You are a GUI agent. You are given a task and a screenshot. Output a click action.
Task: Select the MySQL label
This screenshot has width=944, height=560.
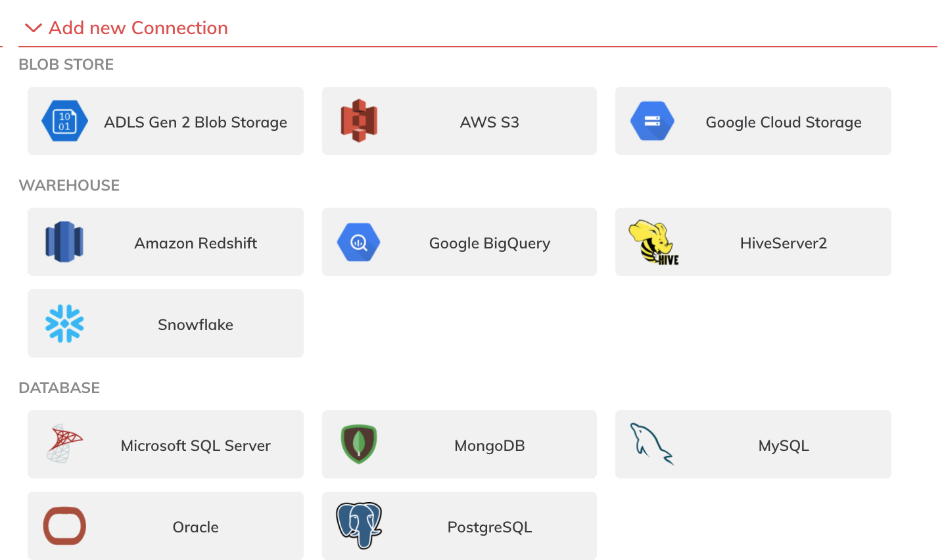[783, 446]
